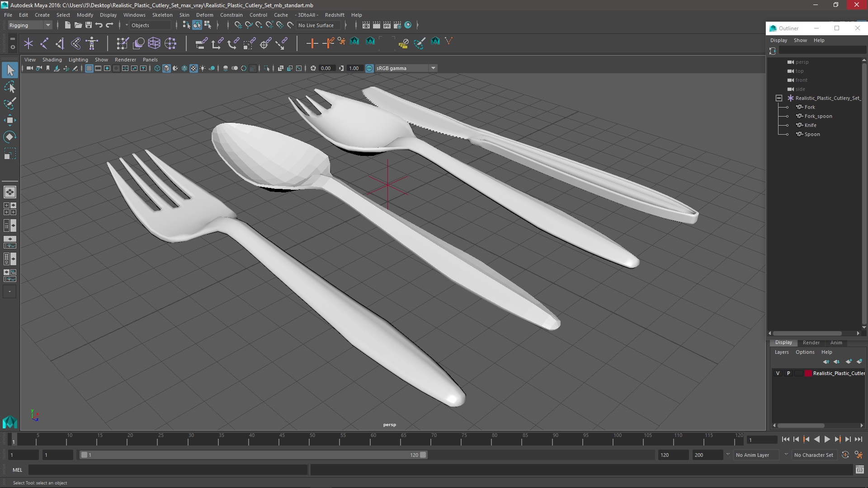The width and height of the screenshot is (868, 488).
Task: Toggle the viewport grid display button
Action: coord(89,68)
